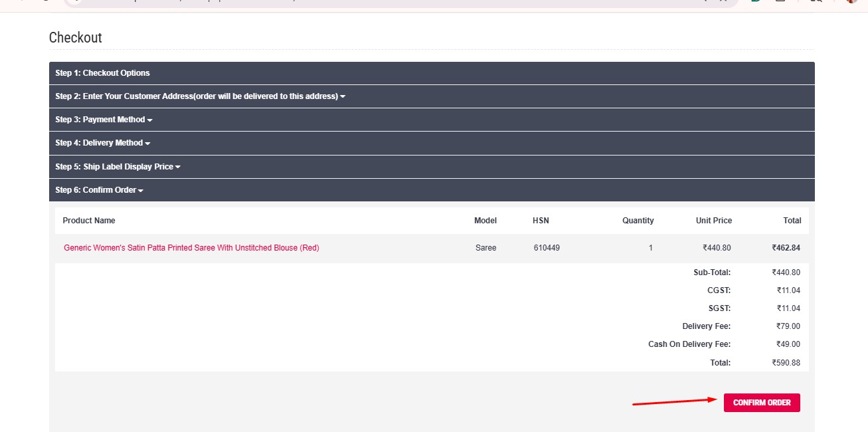Click the Model column header

pyautogui.click(x=485, y=221)
